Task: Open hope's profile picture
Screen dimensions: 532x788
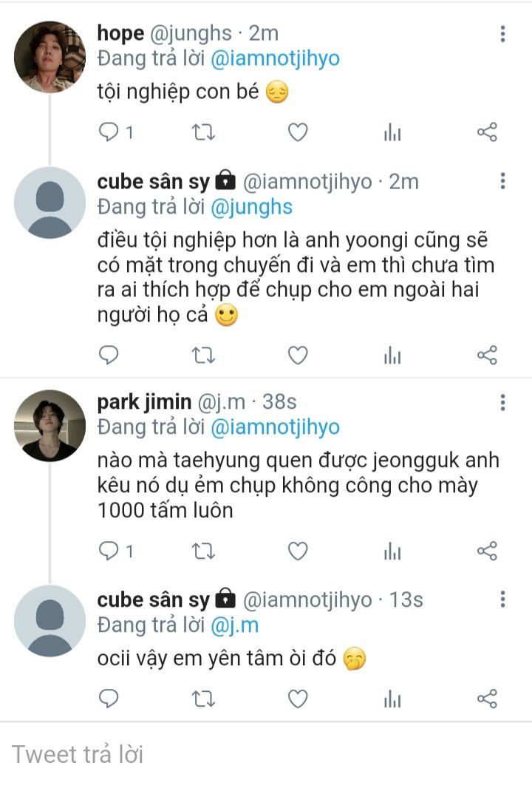Action: tap(50, 57)
